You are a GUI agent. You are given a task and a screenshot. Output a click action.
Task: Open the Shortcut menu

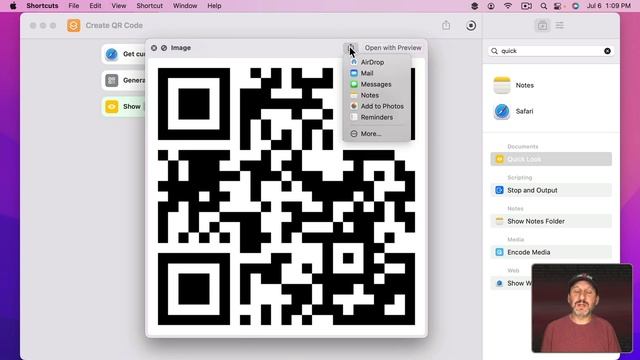(149, 6)
